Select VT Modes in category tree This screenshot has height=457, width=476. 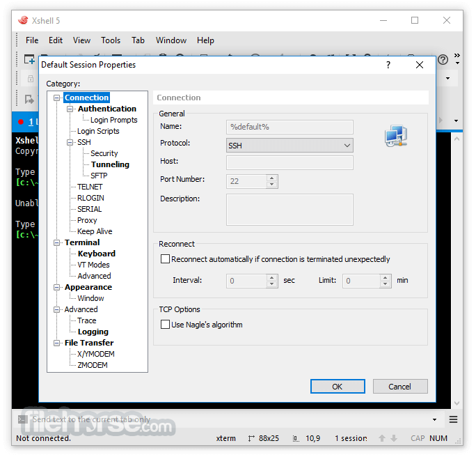click(93, 265)
